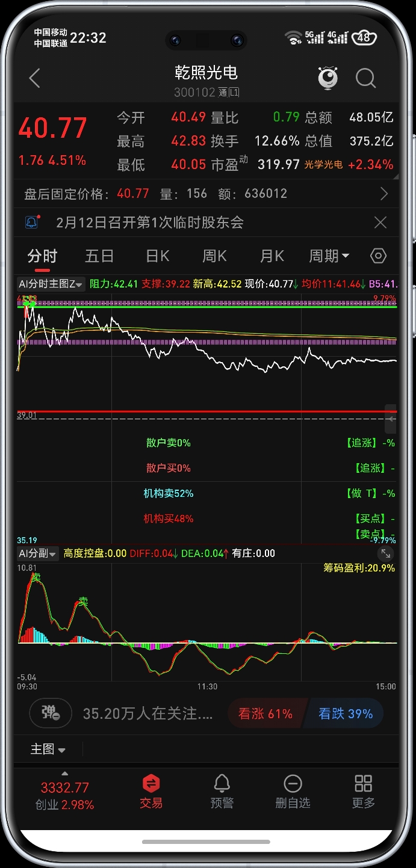The height and width of the screenshot is (868, 416).
Task: Open 光学光电 sector +2.34% link
Action: click(349, 164)
